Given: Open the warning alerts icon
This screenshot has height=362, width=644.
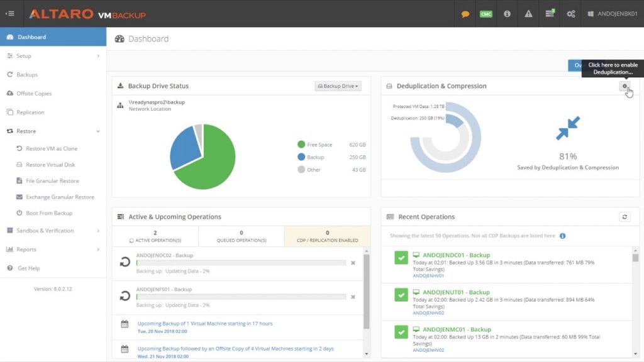Looking at the screenshot, I should click(x=528, y=14).
